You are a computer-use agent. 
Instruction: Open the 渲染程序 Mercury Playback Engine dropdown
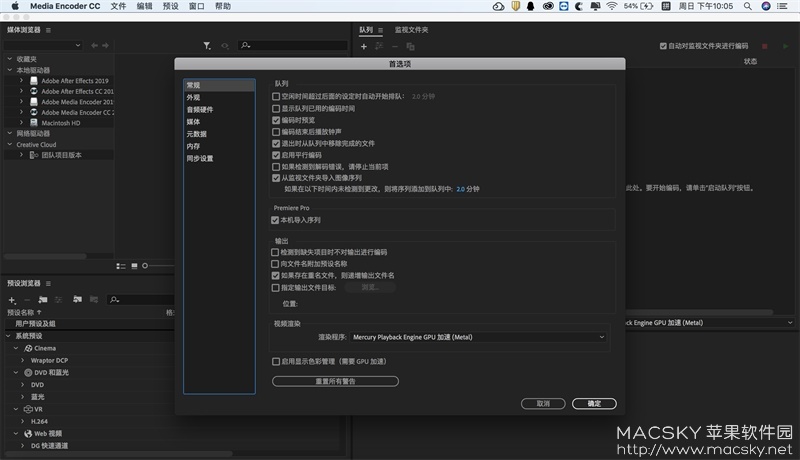(479, 337)
